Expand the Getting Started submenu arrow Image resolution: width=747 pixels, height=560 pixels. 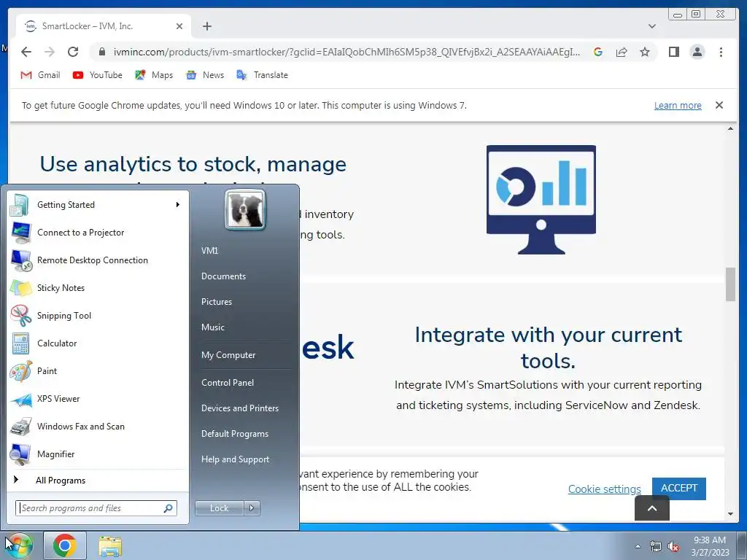178,205
